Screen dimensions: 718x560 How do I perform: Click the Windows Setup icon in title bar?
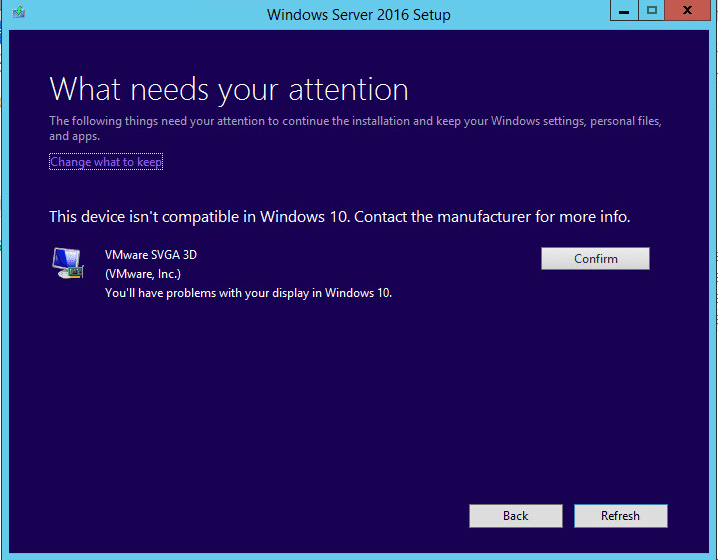[x=17, y=14]
